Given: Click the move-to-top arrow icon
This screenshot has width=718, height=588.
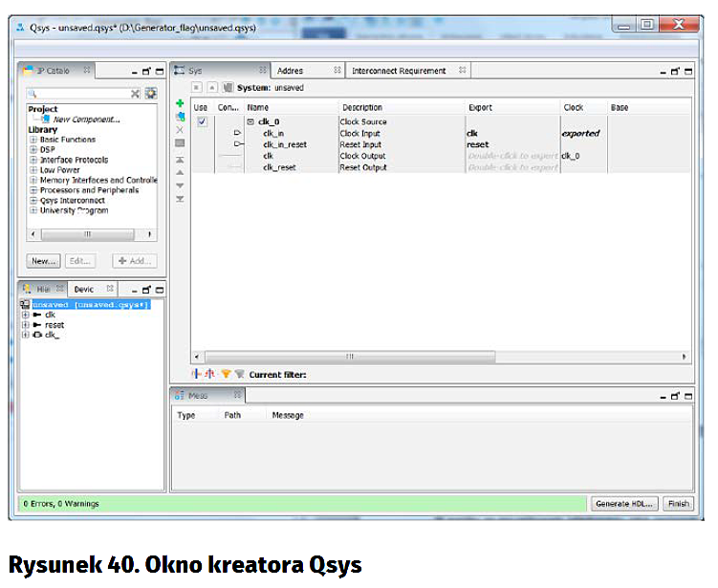Looking at the screenshot, I should point(180,160).
